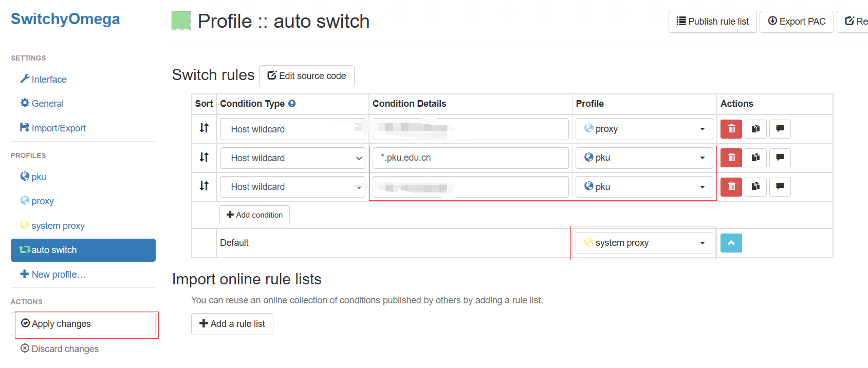Delete the first rule using the proxy profile
Screen dimensions: 868x368
coord(731,129)
